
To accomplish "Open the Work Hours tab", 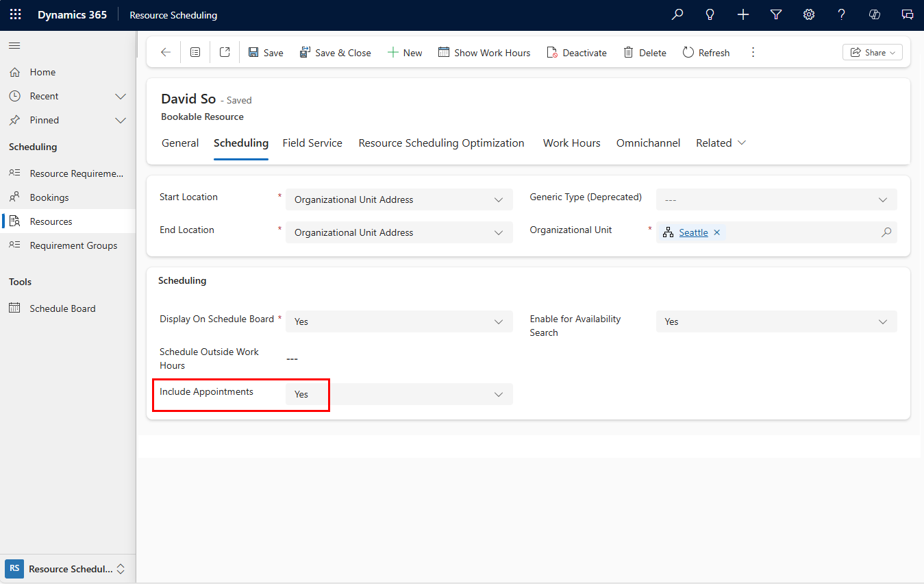I will click(571, 143).
